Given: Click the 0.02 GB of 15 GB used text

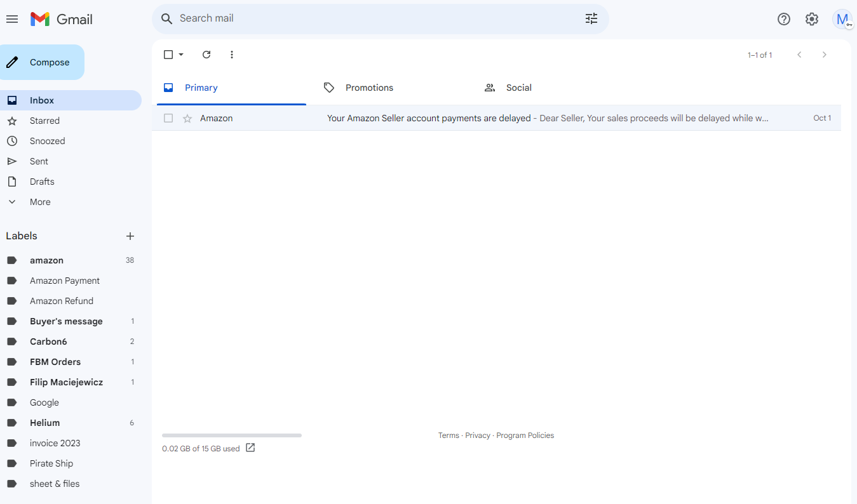Looking at the screenshot, I should click(201, 449).
